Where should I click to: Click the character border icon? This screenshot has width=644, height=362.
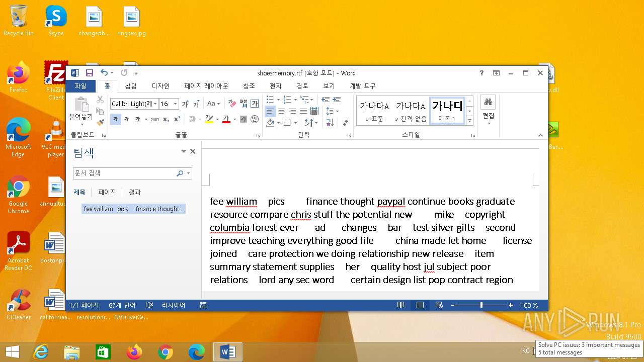point(255,104)
